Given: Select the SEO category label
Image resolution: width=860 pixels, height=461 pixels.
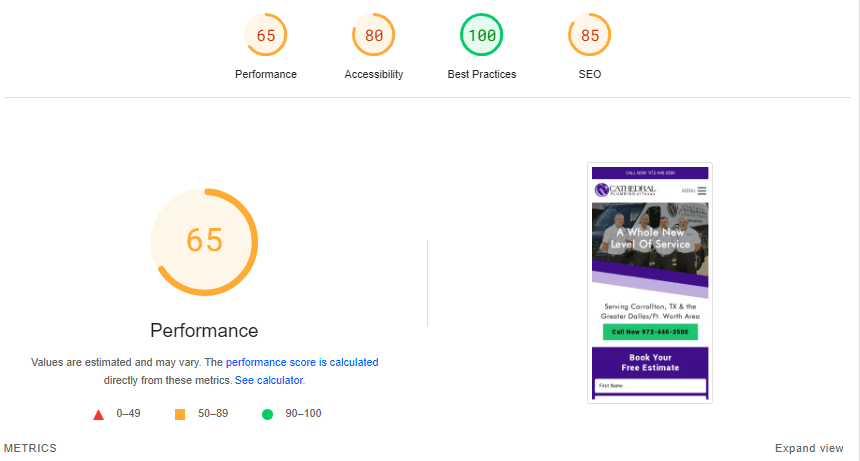Looking at the screenshot, I should tap(590, 74).
